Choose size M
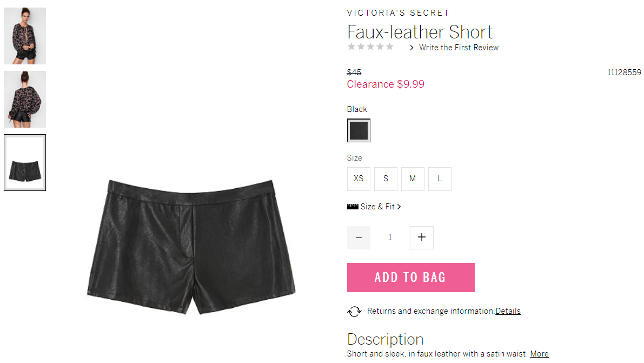This screenshot has height=363, width=644. (x=413, y=179)
